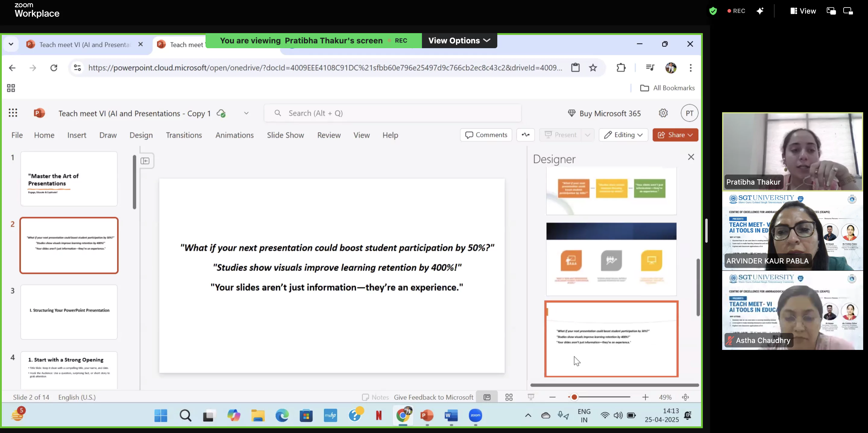Click the PowerPoint search box
Viewport: 868px width, 433px height.
392,113
